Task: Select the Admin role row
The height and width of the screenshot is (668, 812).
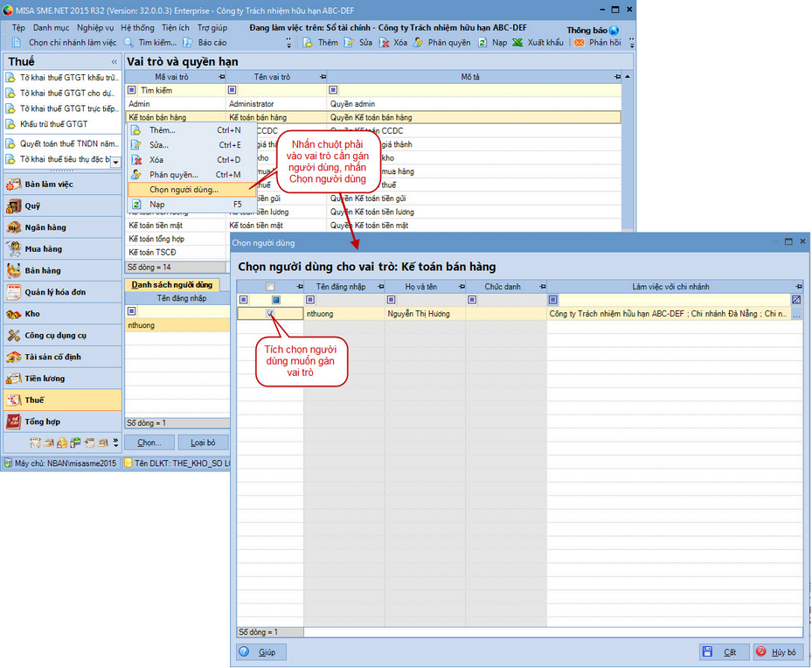Action: click(x=373, y=103)
